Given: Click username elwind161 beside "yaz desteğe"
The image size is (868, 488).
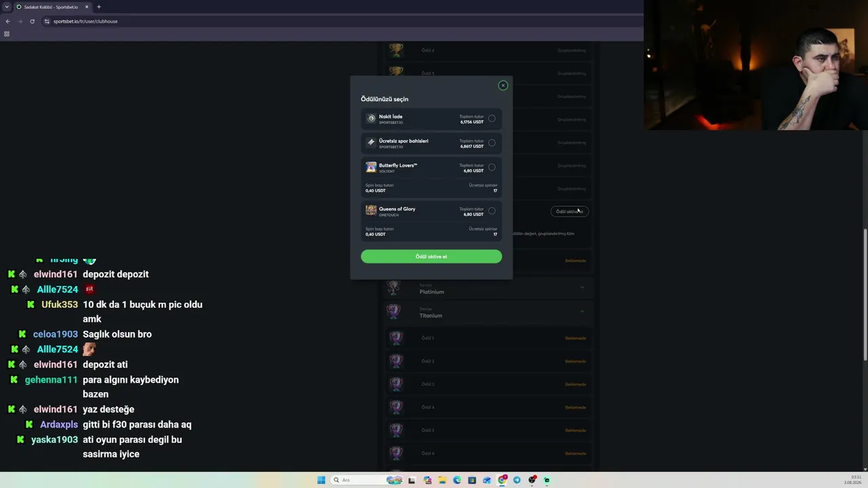Looking at the screenshot, I should pos(56,409).
